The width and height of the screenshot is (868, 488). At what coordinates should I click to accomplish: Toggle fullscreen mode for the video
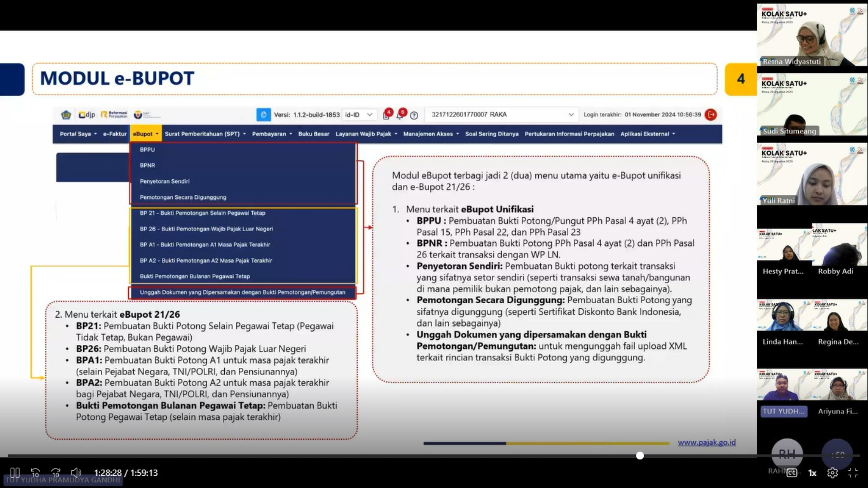tap(853, 473)
